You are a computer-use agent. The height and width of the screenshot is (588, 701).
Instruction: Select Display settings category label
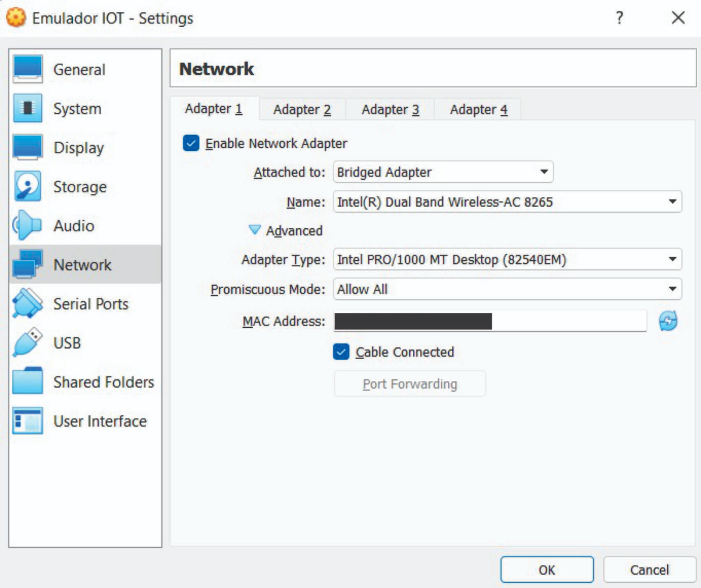coord(79,148)
